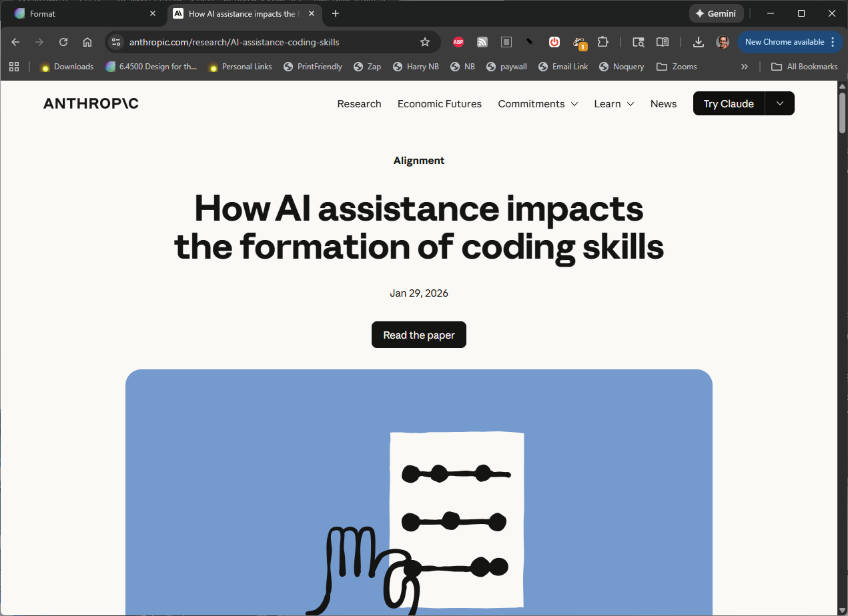Image resolution: width=848 pixels, height=616 pixels.
Task: Go to the browser home page
Action: 87,42
